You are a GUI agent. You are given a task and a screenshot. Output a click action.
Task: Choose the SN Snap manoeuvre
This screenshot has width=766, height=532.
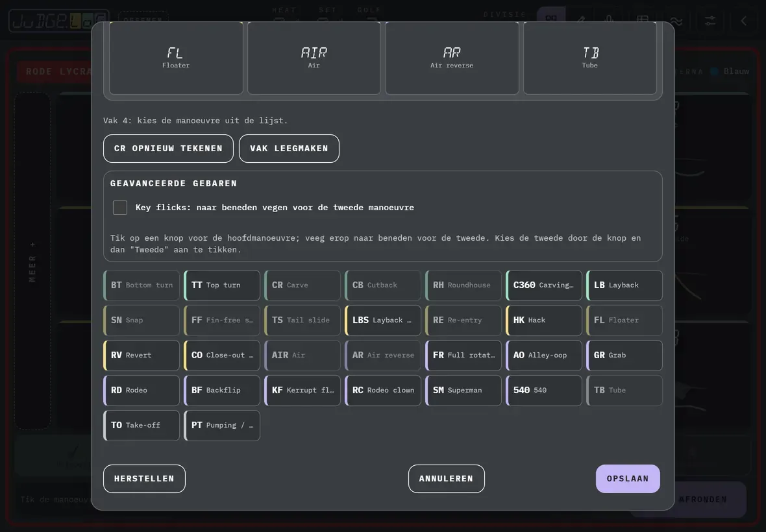[142, 320]
